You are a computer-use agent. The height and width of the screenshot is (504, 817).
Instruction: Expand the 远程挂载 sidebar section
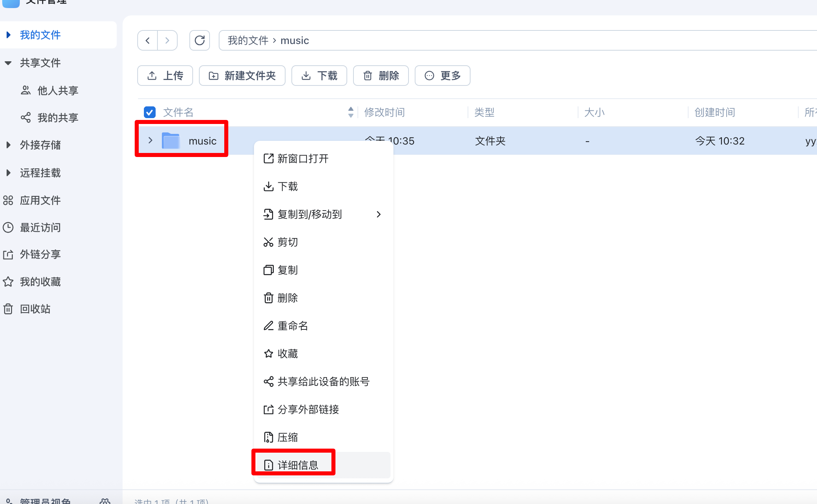[x=8, y=173]
